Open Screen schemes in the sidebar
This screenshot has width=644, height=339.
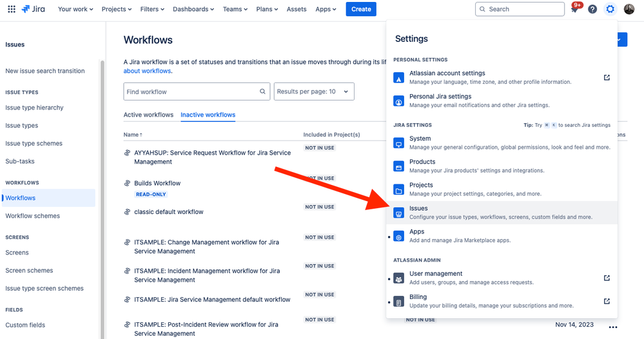[29, 271]
